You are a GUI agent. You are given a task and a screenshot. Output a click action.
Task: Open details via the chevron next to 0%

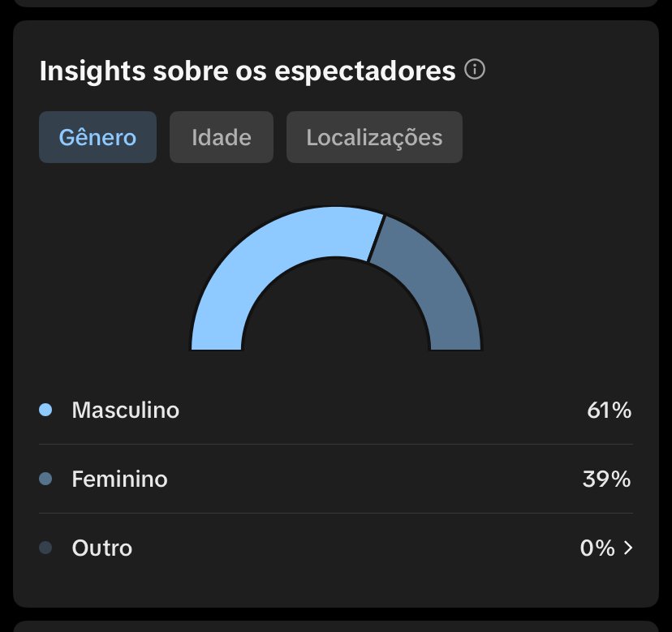point(627,548)
